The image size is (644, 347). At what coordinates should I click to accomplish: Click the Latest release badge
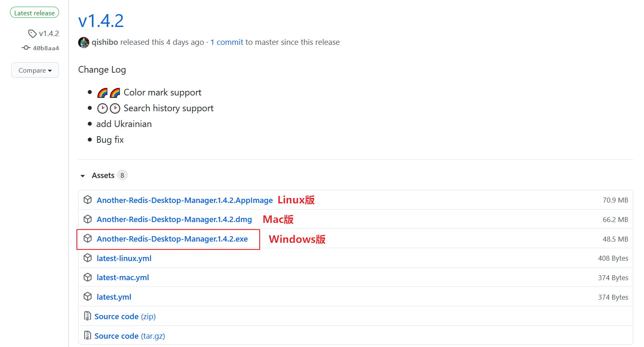pos(34,13)
